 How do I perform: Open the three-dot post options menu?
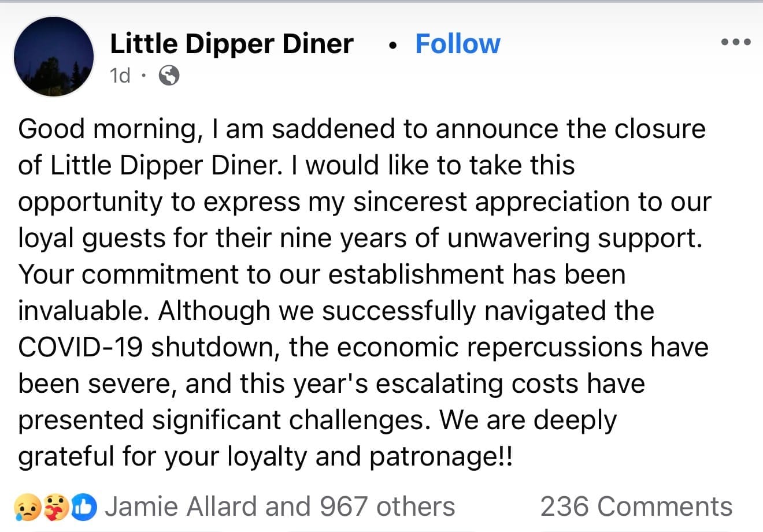(736, 42)
